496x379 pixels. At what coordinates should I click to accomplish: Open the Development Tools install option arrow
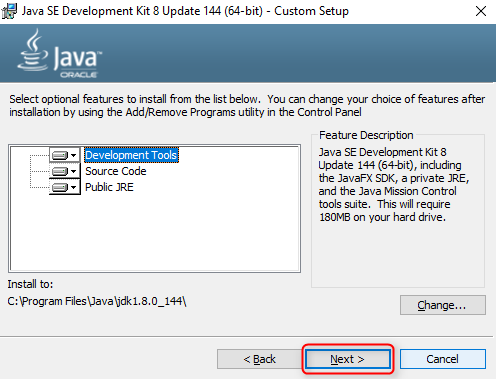(x=74, y=155)
